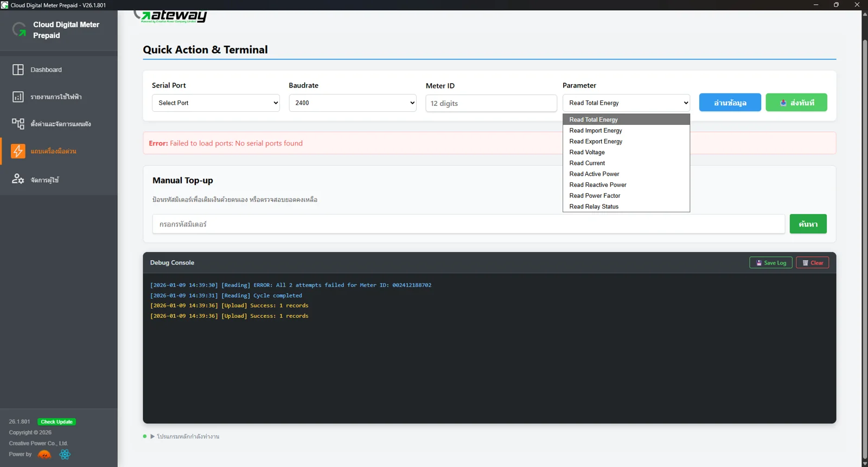Click the blue read data button
The height and width of the screenshot is (467, 868).
(x=730, y=103)
